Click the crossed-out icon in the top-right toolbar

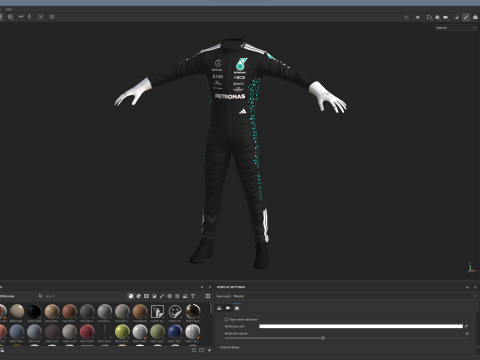(x=406, y=17)
